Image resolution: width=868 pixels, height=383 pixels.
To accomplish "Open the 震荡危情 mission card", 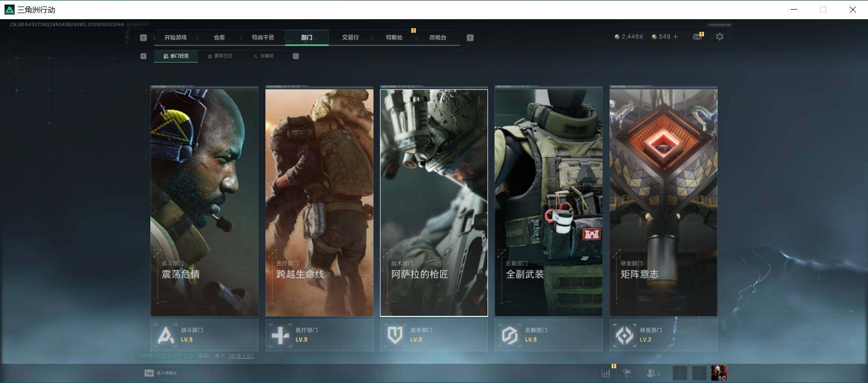I will 204,202.
